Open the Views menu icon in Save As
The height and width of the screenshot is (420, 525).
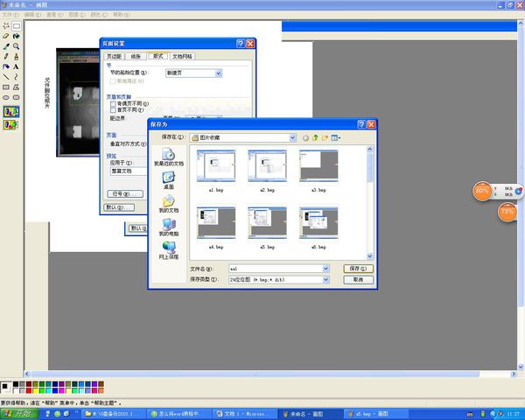[335, 137]
